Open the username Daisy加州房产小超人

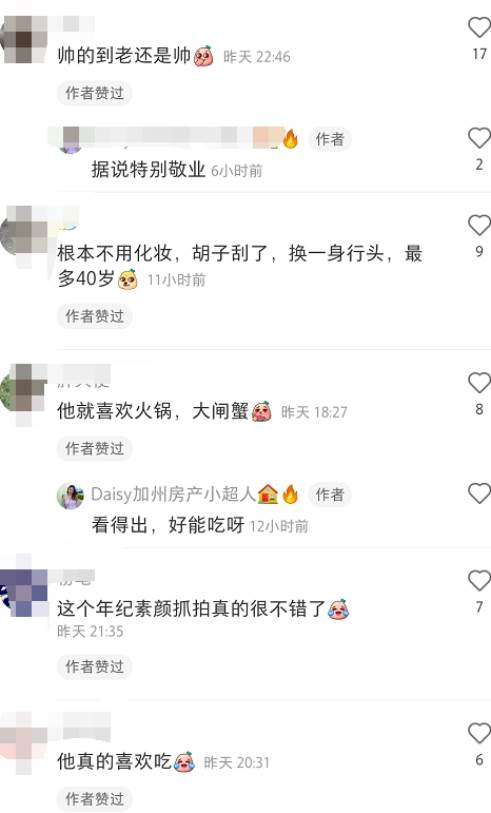pyautogui.click(x=173, y=494)
